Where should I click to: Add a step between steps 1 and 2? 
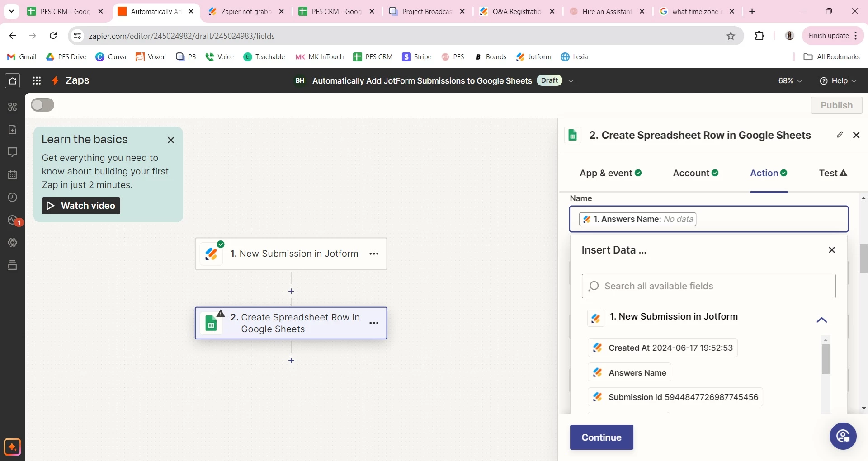tap(291, 292)
